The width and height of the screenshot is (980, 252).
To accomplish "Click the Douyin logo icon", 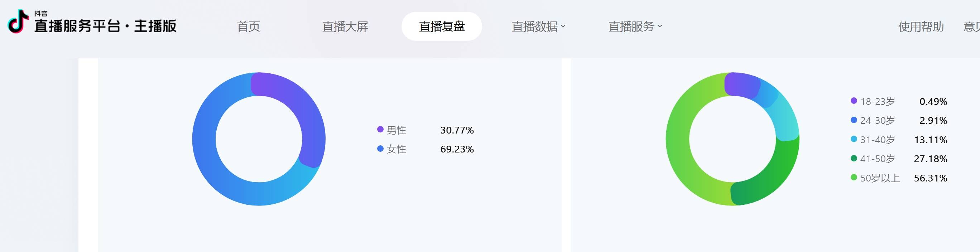I will pos(18,21).
